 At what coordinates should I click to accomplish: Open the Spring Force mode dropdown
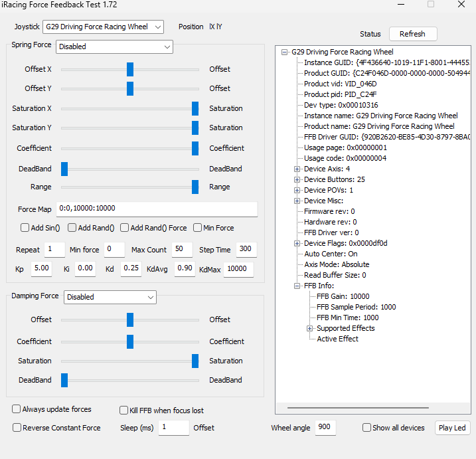pos(114,46)
